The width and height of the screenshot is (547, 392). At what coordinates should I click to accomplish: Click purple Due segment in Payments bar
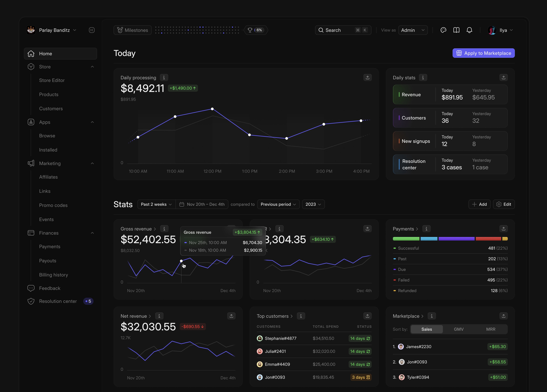coord(456,239)
